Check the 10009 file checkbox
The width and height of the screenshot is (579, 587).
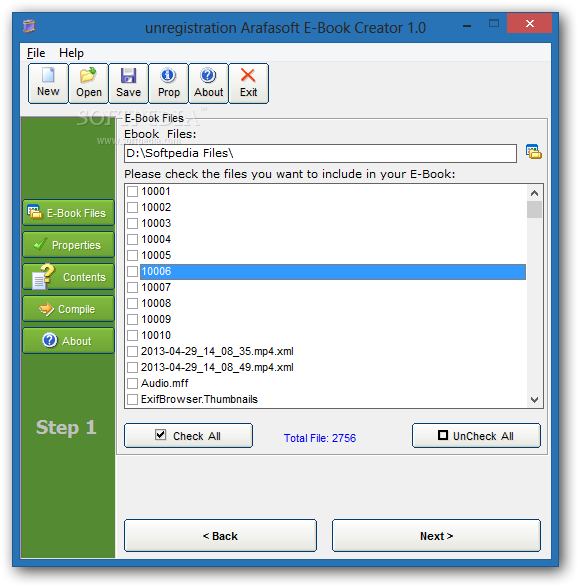[132, 319]
